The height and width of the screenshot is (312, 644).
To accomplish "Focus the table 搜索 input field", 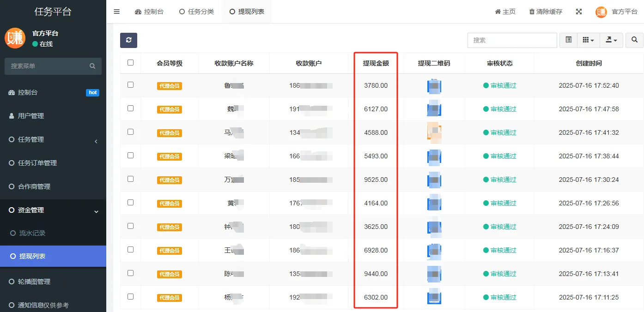I will [x=512, y=40].
